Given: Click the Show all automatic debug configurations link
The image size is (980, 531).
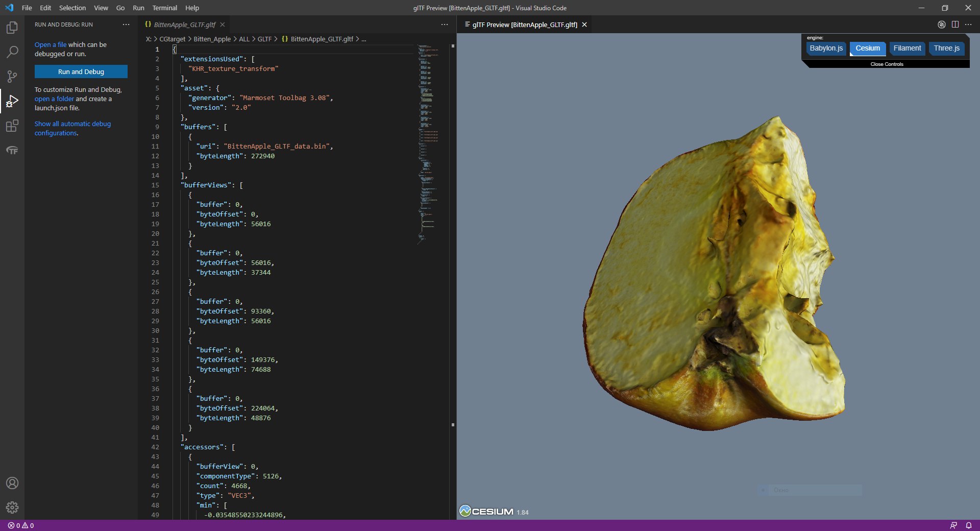Looking at the screenshot, I should [x=72, y=128].
